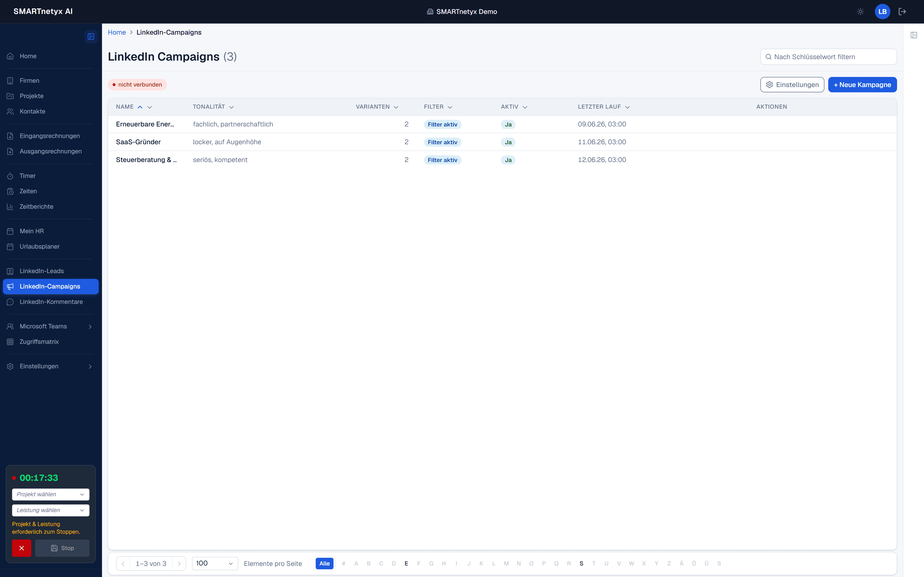Toggle light/dark theme sun icon

(x=860, y=12)
